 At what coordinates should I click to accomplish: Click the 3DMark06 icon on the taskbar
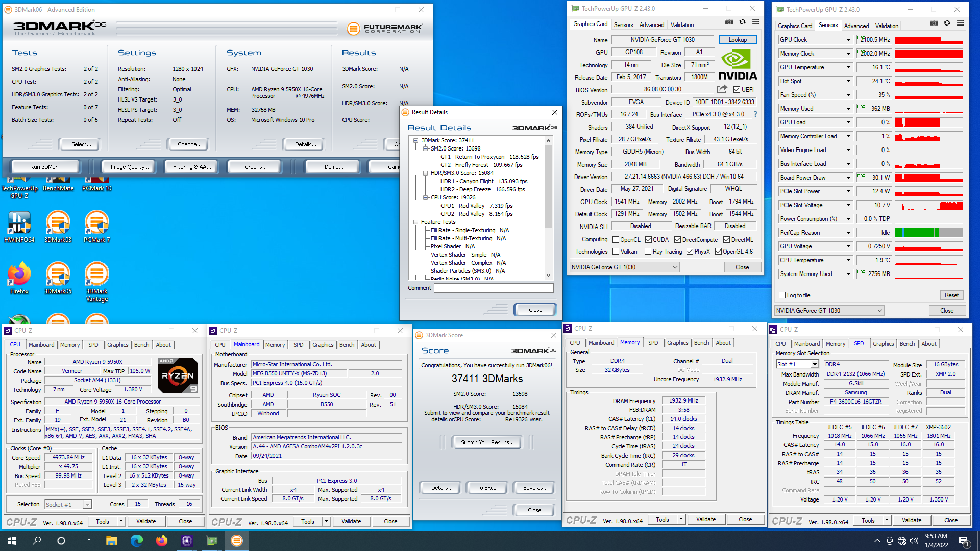(x=236, y=541)
